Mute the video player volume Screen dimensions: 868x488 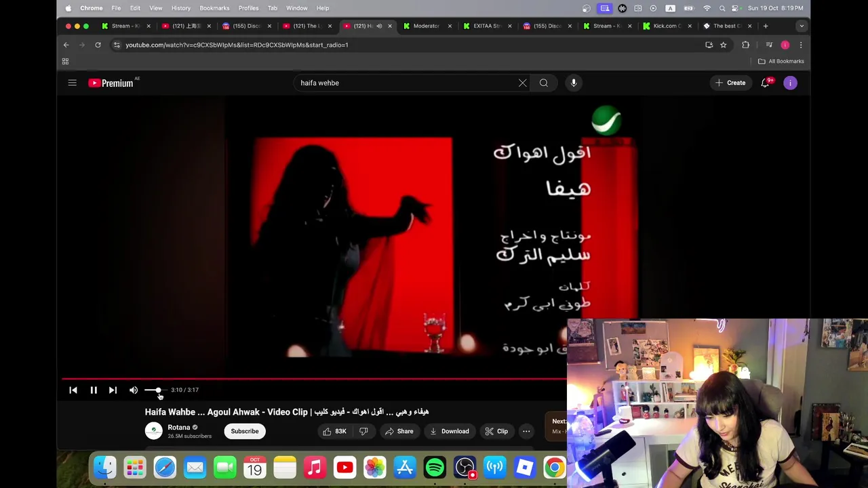134,390
